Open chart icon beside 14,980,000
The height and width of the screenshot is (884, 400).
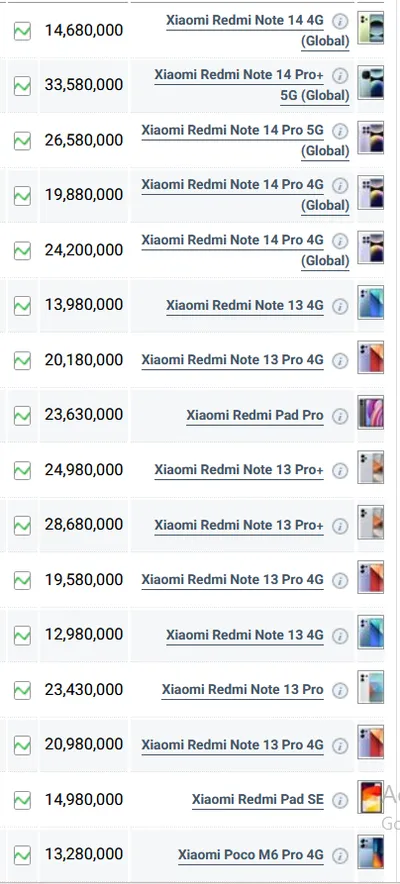(22, 800)
